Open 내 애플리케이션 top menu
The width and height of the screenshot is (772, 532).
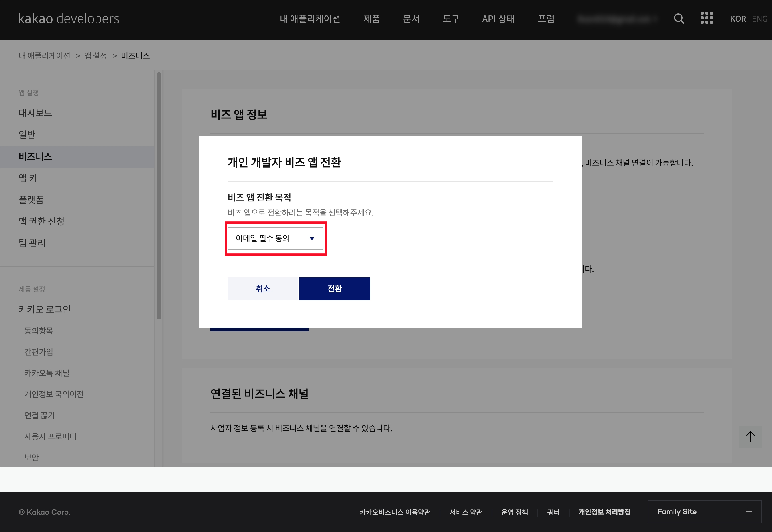[x=309, y=19]
